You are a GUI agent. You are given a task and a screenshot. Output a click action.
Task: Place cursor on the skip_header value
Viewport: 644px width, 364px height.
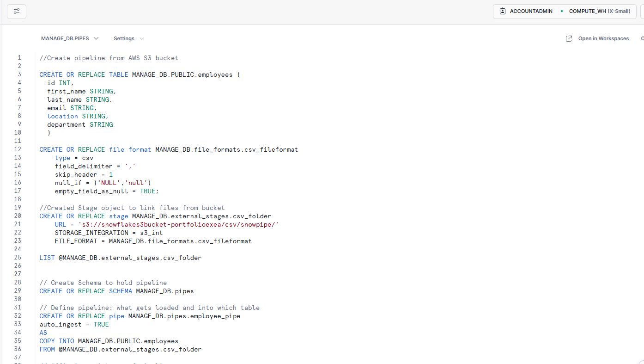point(111,174)
